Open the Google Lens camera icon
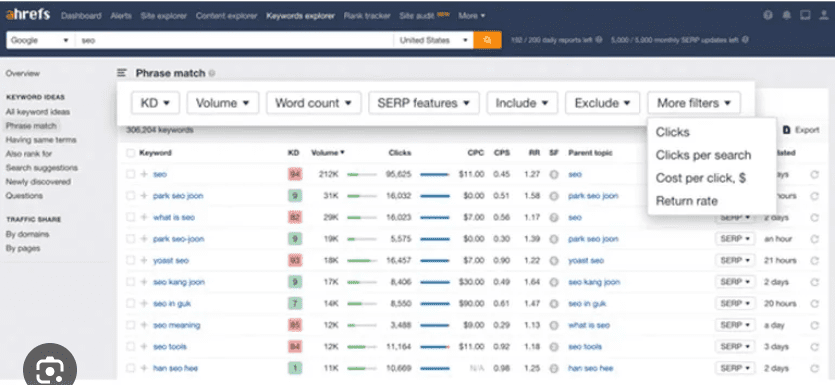The width and height of the screenshot is (835, 385). (x=50, y=368)
